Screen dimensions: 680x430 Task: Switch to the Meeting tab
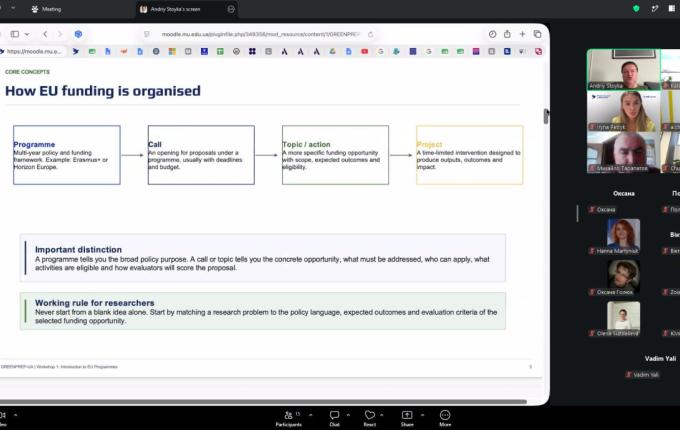pyautogui.click(x=46, y=9)
